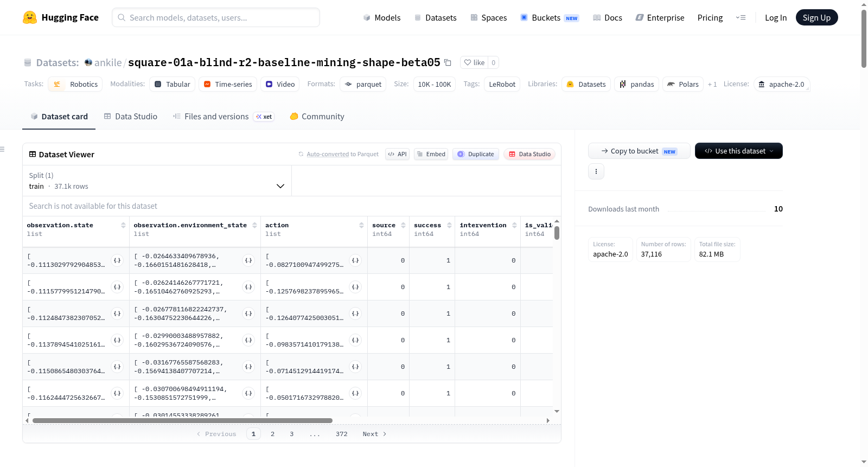Open Data Studio button in viewer header
868x467 pixels.
coord(529,154)
